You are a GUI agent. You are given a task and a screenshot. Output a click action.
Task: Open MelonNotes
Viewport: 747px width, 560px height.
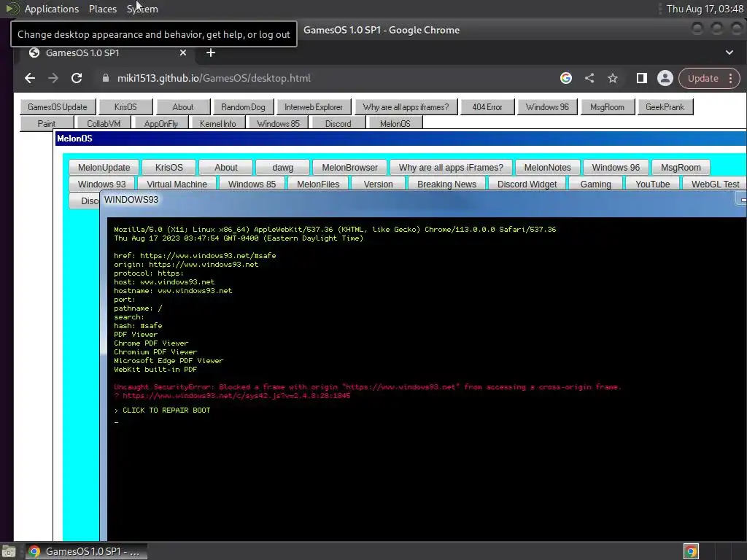pos(547,168)
